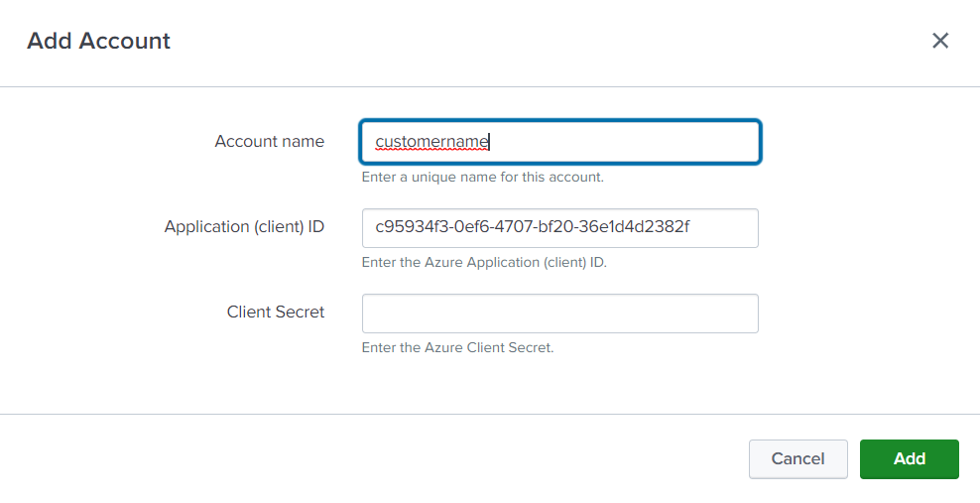The height and width of the screenshot is (503, 980).
Task: Click the "Application (client) ID" label
Action: pos(244,227)
